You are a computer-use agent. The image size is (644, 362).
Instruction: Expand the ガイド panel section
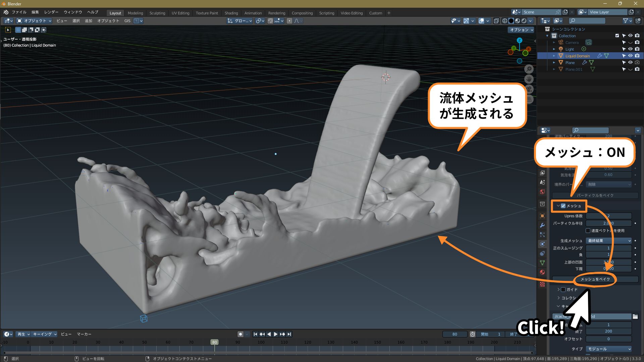click(558, 290)
